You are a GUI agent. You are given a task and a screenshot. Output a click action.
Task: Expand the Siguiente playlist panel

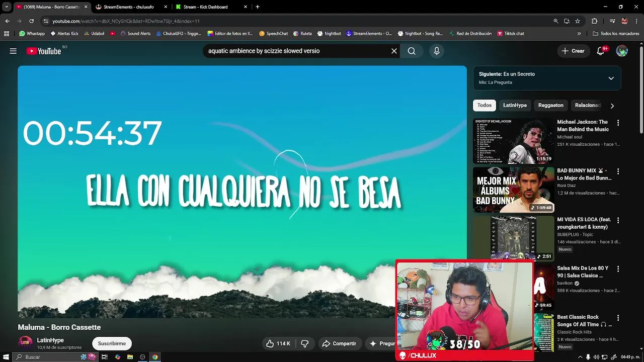click(x=611, y=78)
